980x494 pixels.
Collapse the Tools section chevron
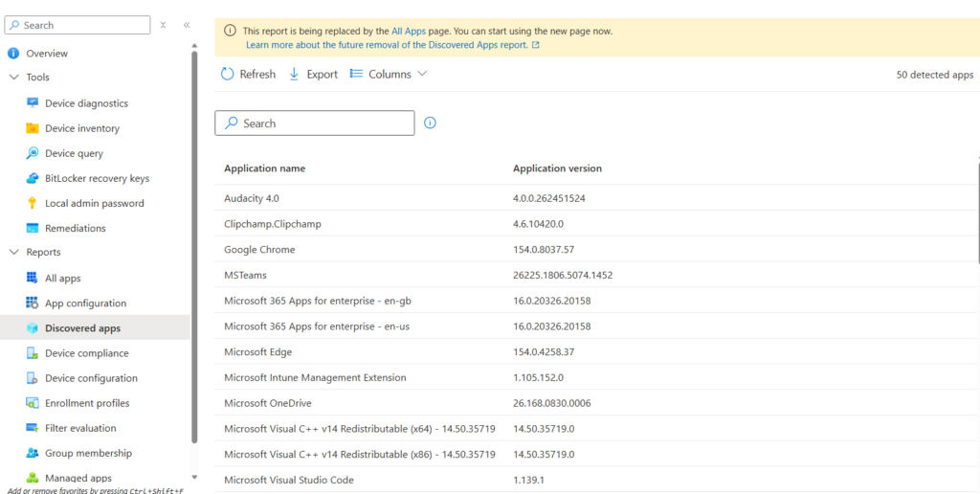pyautogui.click(x=14, y=77)
